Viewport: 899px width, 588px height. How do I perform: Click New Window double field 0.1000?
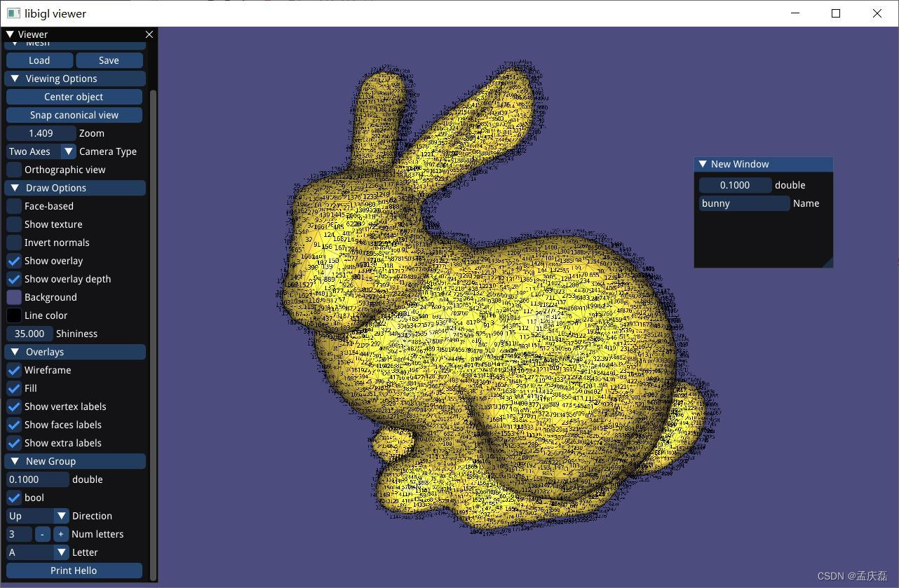coord(735,185)
